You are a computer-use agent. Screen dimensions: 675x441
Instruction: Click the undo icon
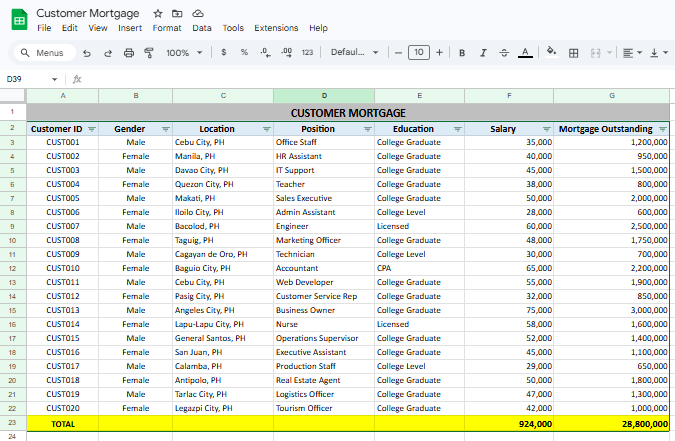pos(87,53)
